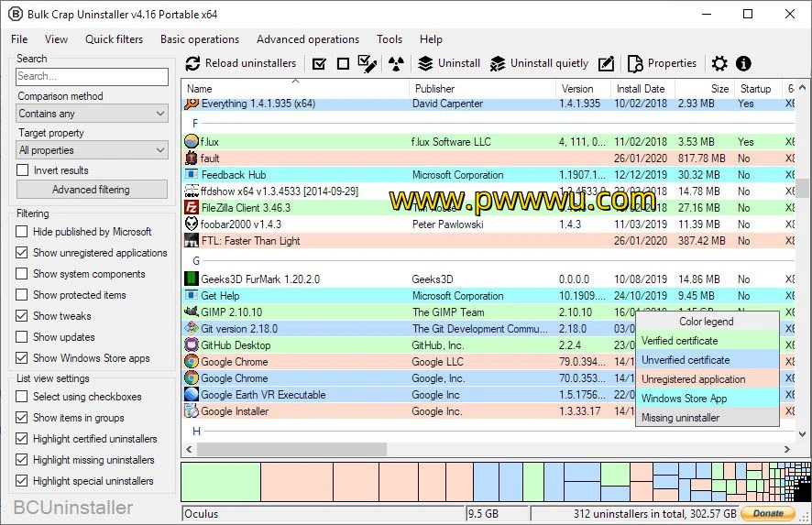Viewport: 812px width, 525px height.
Task: Uncheck Highlight certified uninstallers
Action: (22, 439)
